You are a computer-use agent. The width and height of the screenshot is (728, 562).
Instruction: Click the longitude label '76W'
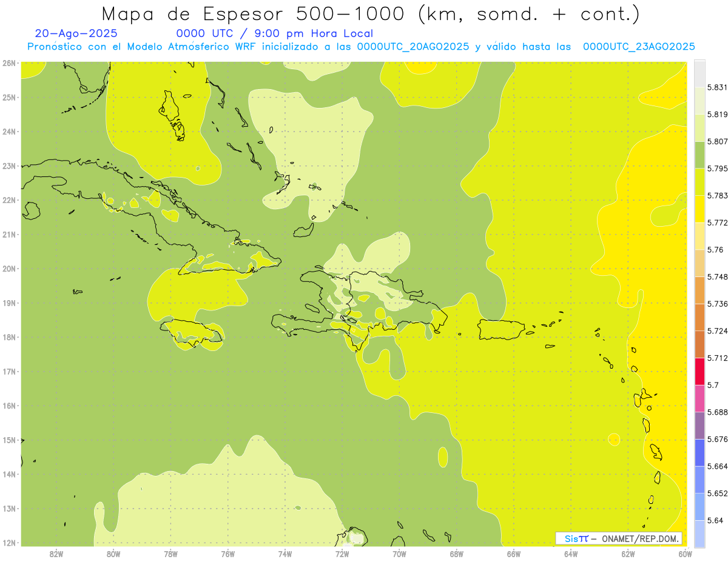pyautogui.click(x=227, y=553)
